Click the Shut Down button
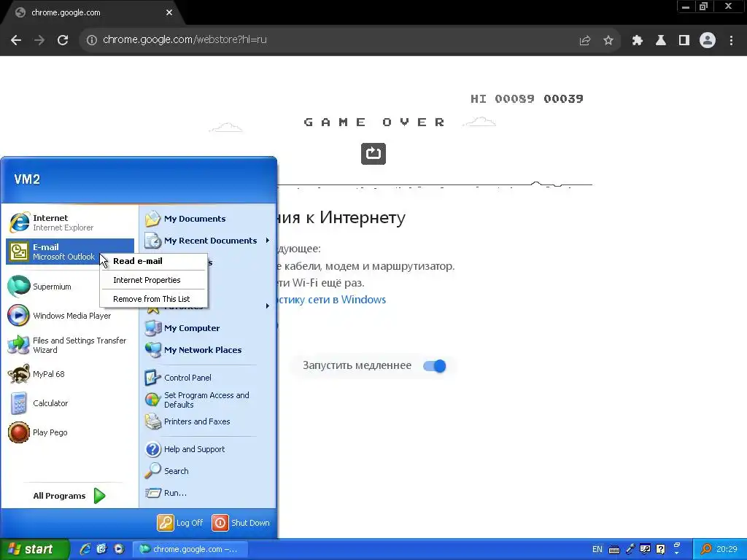Screen dimensions: 747x560 coord(241,523)
